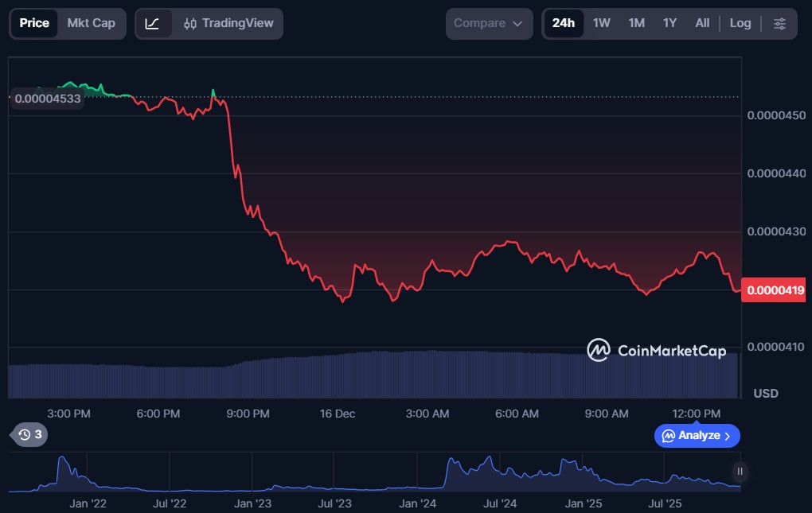
Task: Select the Price toggle
Action: pyautogui.click(x=34, y=23)
